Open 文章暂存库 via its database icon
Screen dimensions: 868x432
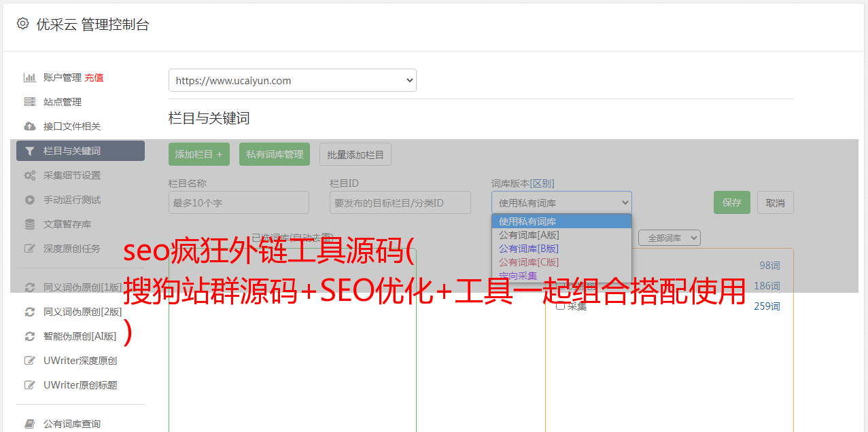point(29,224)
